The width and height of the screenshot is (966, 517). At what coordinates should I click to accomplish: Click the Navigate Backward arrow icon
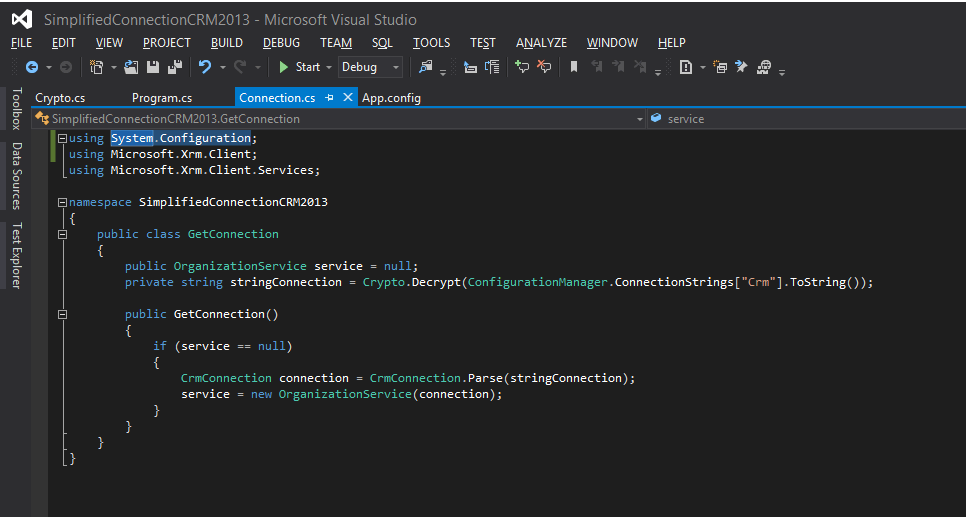(x=31, y=67)
